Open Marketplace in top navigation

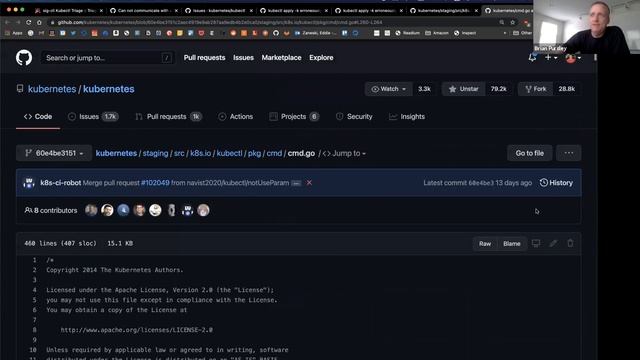281,58
